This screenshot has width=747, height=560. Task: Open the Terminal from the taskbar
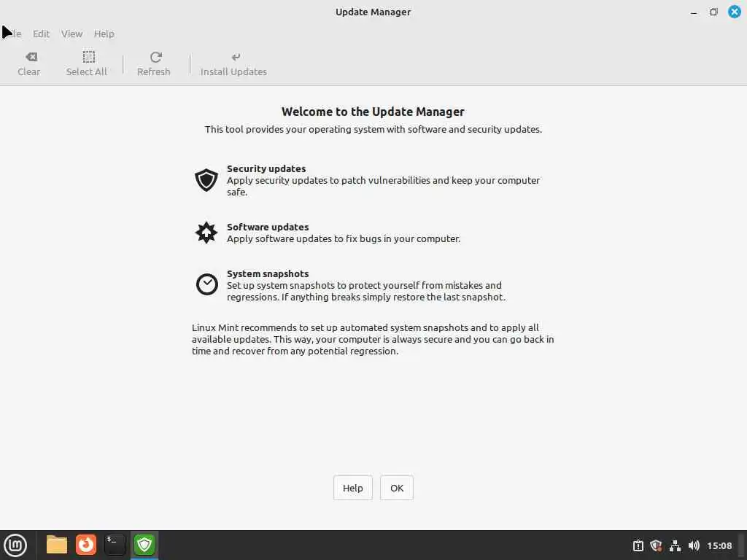tap(115, 545)
